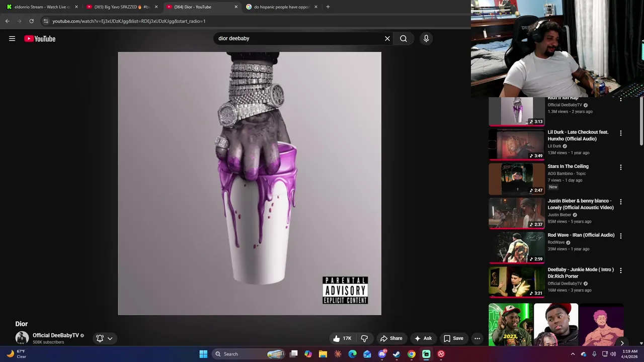Open Task View from taskbar
This screenshot has height=362, width=644.
(x=294, y=354)
